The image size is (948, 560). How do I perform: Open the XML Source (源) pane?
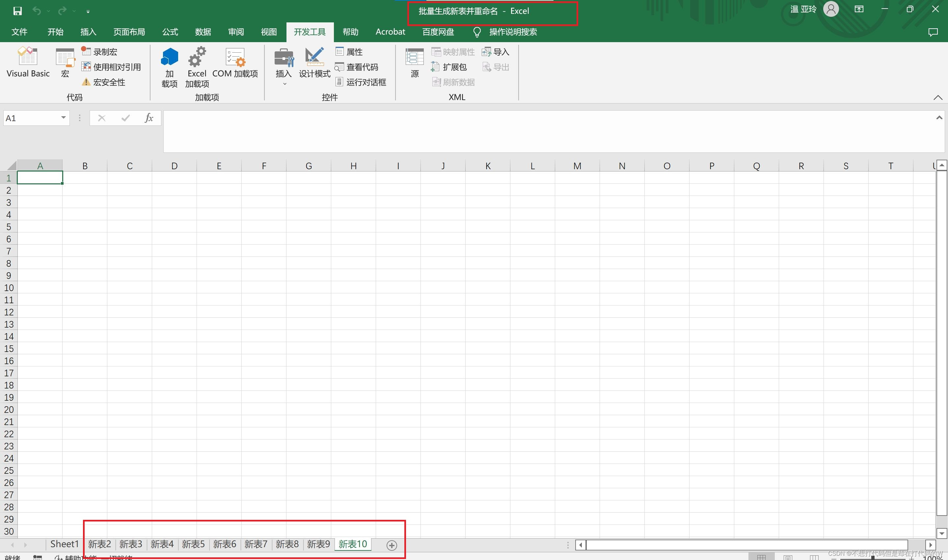[414, 62]
